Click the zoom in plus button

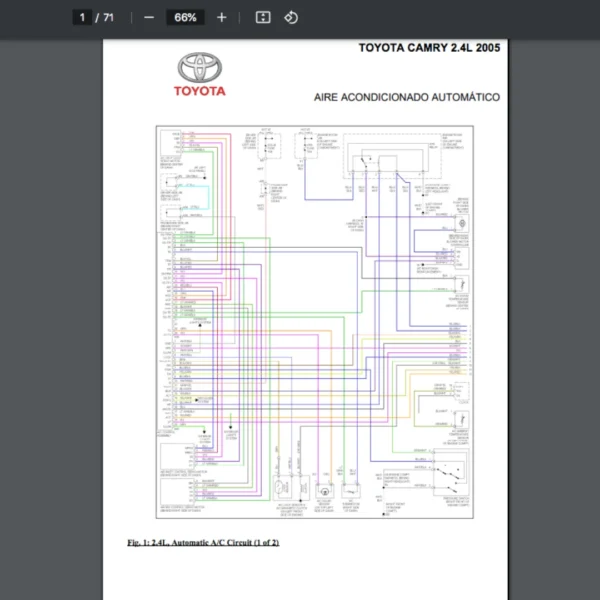click(222, 18)
